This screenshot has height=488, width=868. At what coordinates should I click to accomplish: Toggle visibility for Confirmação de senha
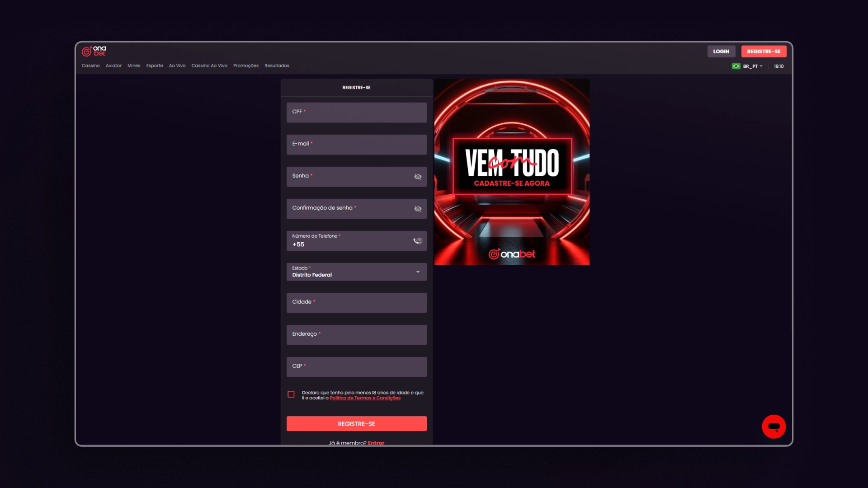pos(418,209)
